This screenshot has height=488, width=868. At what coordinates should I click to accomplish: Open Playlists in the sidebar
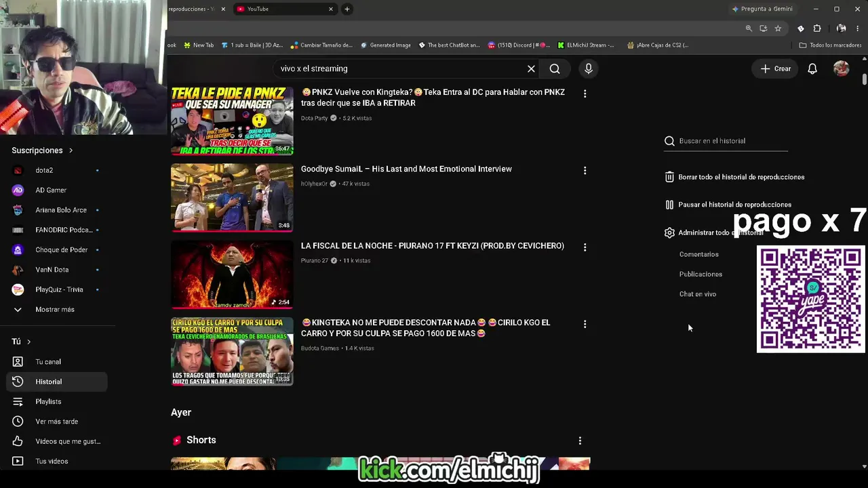point(57,402)
